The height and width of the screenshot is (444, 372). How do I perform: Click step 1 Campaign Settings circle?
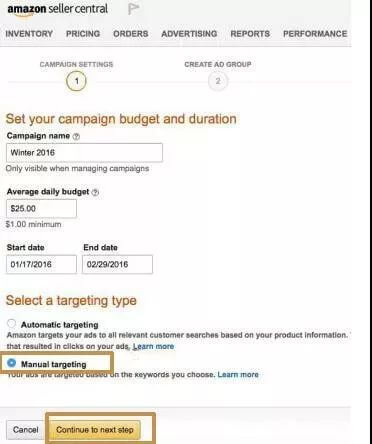[76, 81]
